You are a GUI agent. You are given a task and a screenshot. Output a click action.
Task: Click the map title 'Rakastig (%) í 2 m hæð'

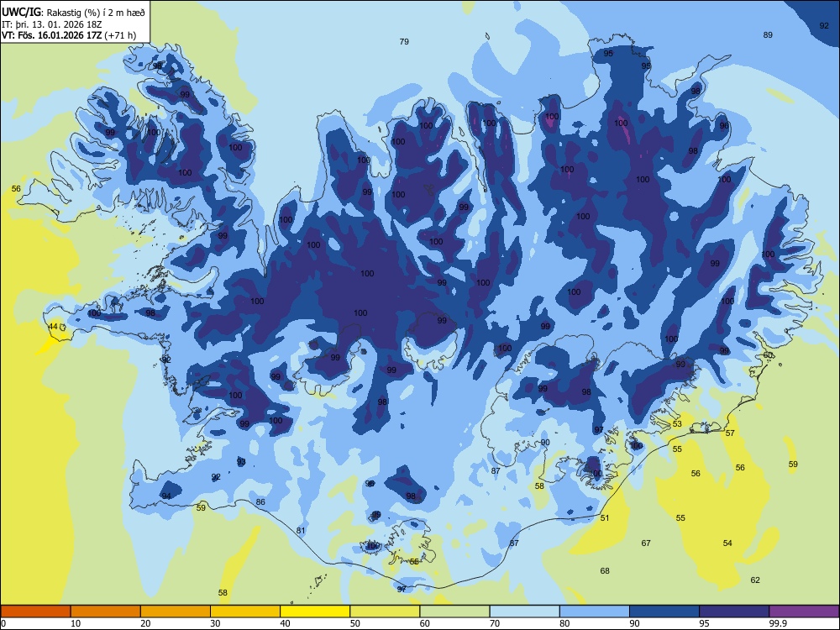coord(96,13)
